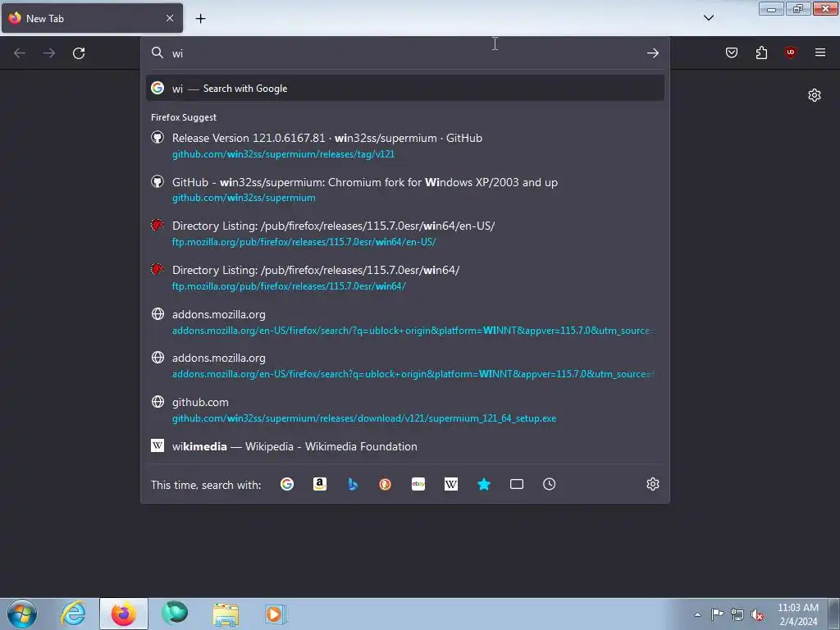Search history with the clock icon
840x630 pixels.
[549, 484]
